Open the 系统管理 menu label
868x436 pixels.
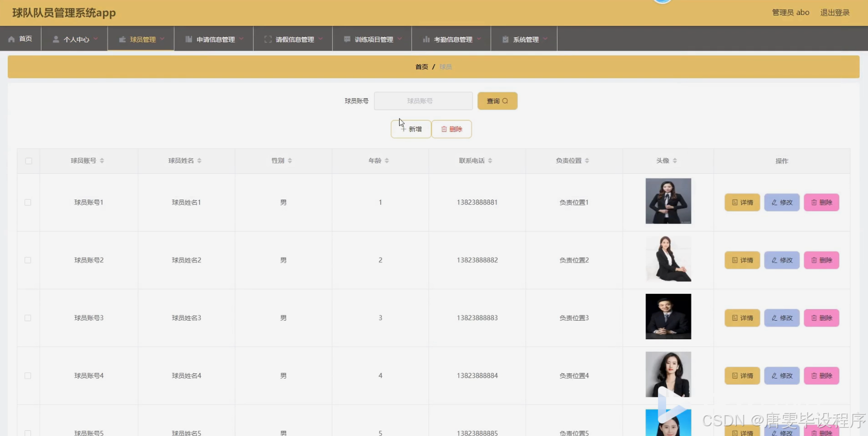pos(526,39)
